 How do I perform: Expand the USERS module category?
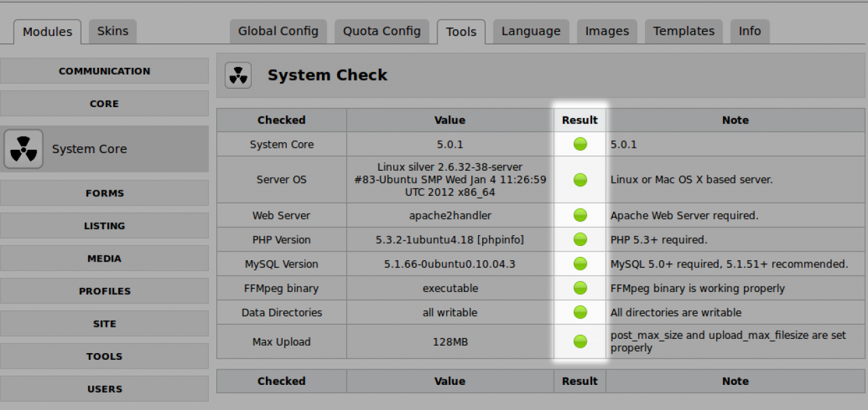(x=104, y=389)
